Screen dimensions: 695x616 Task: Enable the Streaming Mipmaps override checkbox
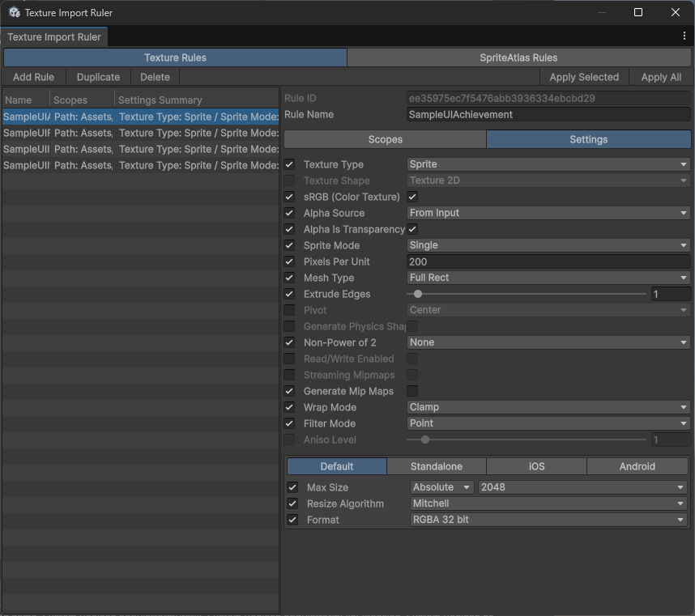(x=289, y=375)
